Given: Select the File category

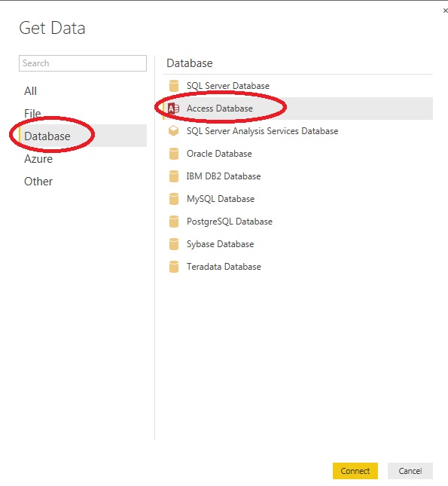Looking at the screenshot, I should coord(32,114).
